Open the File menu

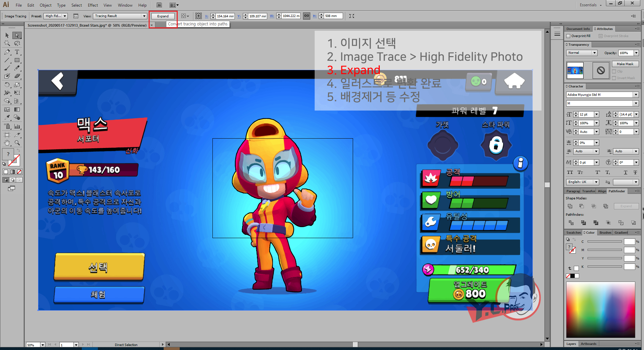19,5
